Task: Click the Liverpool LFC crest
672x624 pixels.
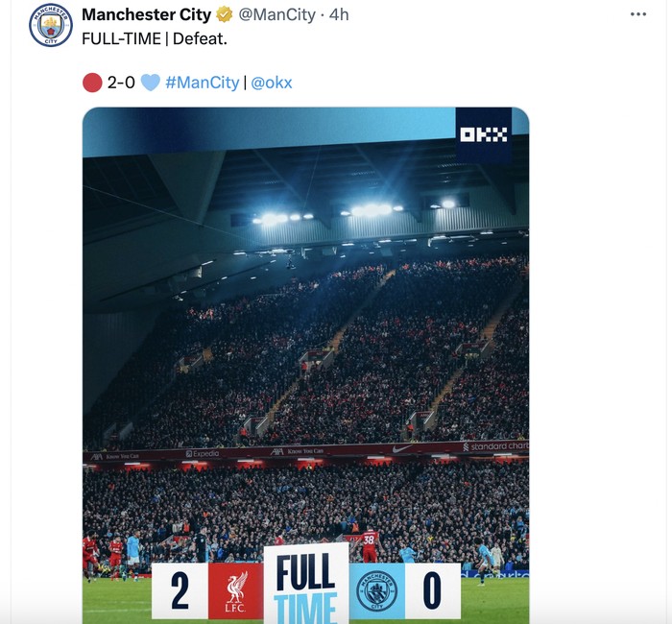Action: [x=236, y=591]
